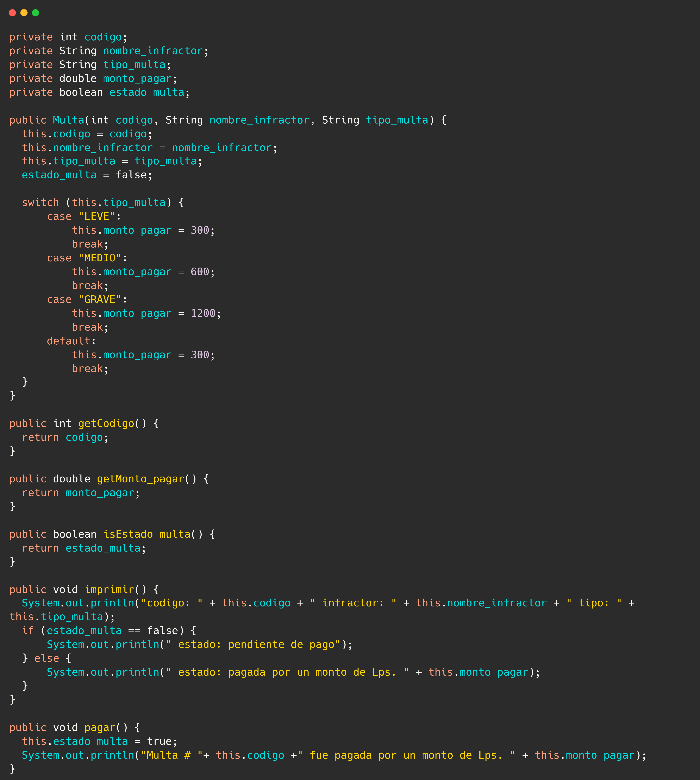Click the 'switch (this.tipo_multa) {' statement
Screen dimensions: 700x780
pos(103,203)
